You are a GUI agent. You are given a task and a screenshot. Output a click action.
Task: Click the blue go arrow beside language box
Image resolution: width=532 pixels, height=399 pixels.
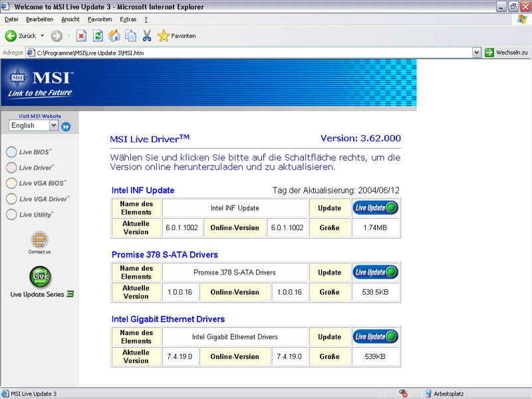point(66,127)
